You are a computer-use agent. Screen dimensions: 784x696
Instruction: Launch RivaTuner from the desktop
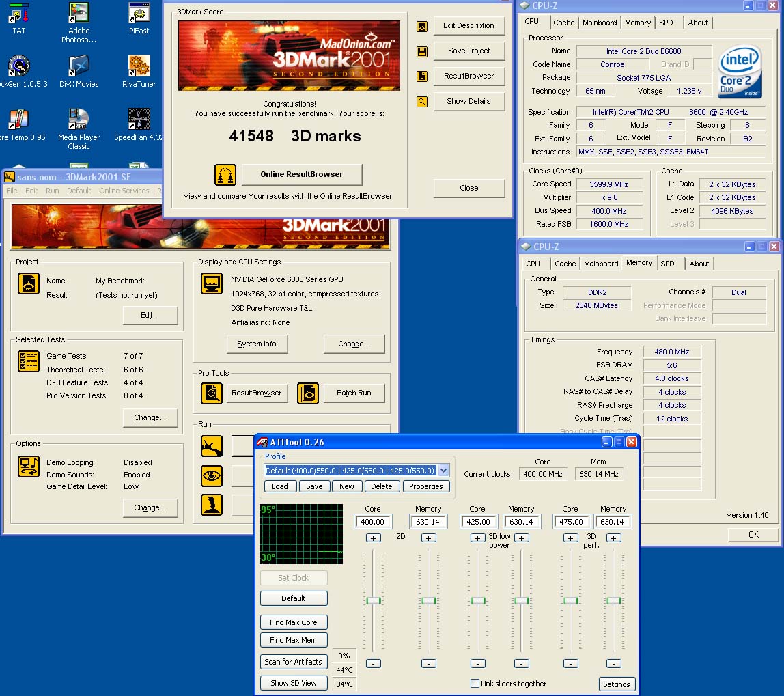coord(139,72)
